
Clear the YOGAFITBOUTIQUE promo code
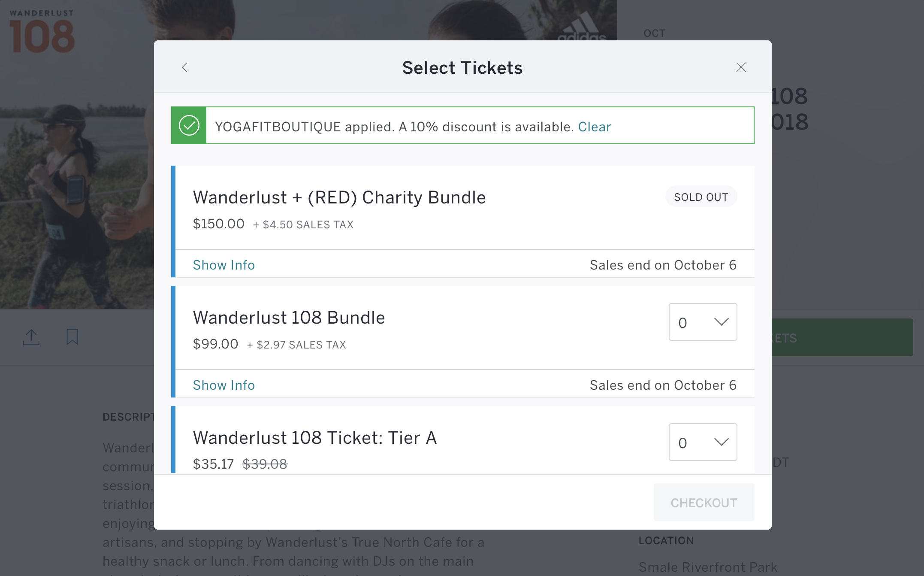594,127
